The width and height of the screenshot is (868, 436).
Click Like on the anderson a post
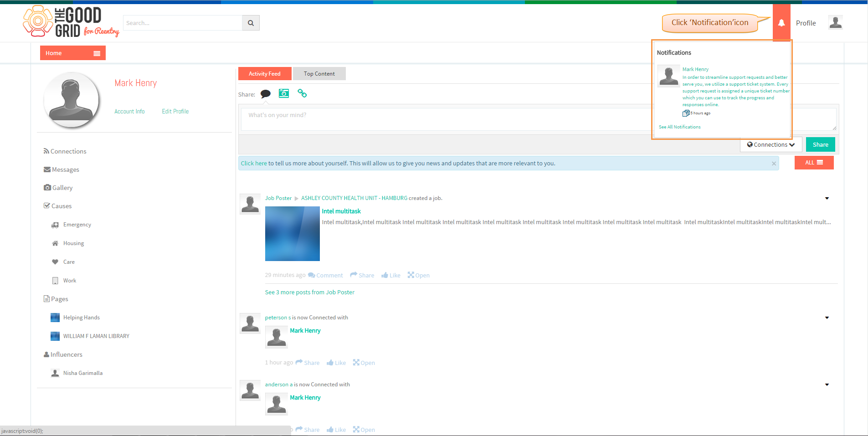tap(336, 430)
